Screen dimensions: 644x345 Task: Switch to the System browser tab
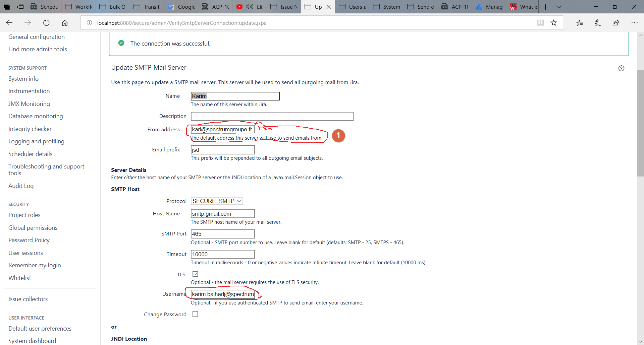click(x=387, y=7)
